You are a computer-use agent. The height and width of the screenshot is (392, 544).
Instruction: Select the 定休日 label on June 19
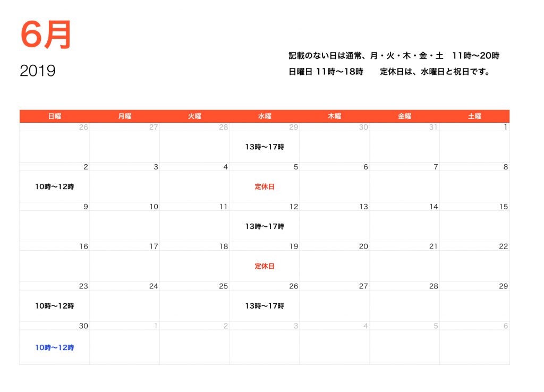pyautogui.click(x=264, y=266)
